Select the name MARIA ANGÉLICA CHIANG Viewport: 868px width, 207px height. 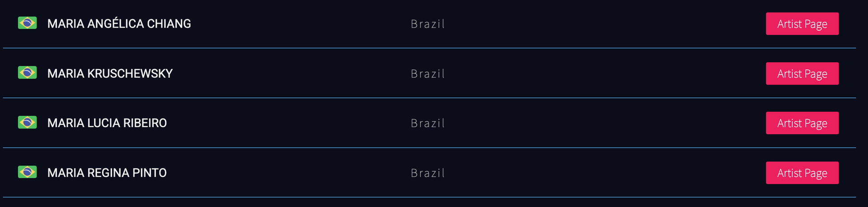[119, 24]
